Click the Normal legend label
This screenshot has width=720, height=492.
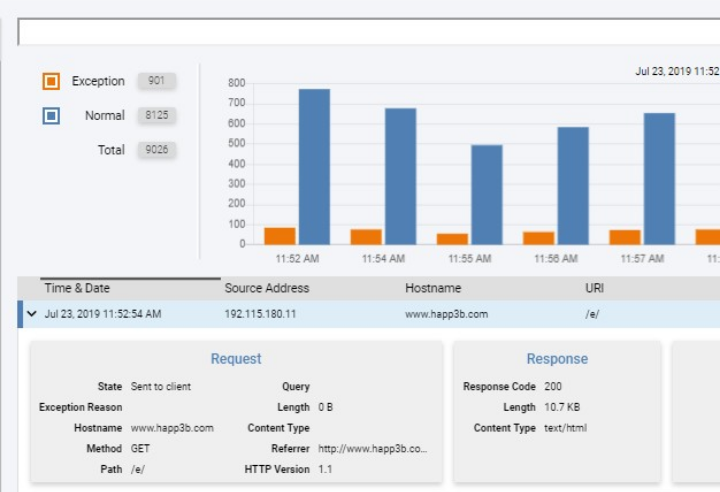point(105,116)
